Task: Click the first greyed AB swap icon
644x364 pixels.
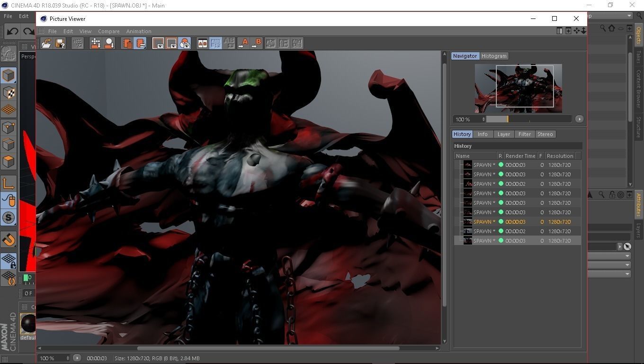Action: tap(270, 43)
